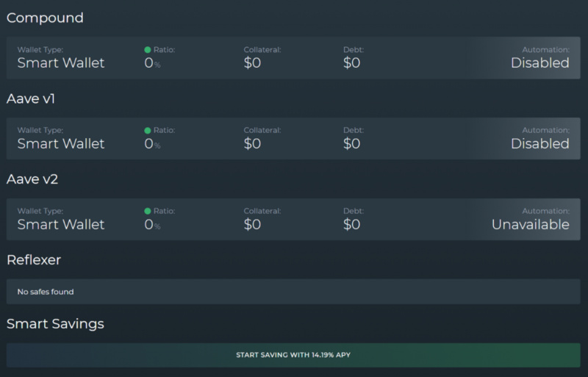
Task: Select the Smart Savings section heading
Action: click(55, 323)
